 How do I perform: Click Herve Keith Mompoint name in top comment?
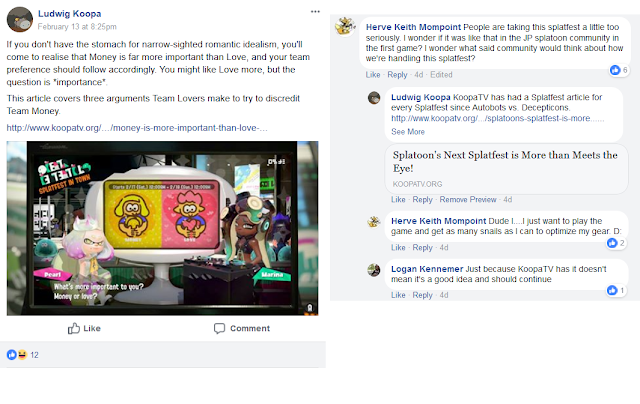[413, 27]
